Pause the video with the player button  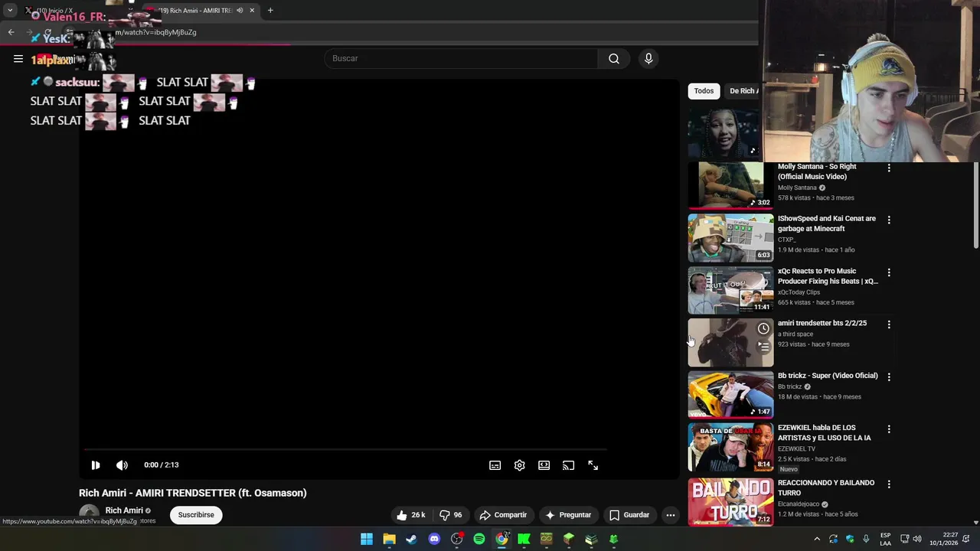[96, 465]
